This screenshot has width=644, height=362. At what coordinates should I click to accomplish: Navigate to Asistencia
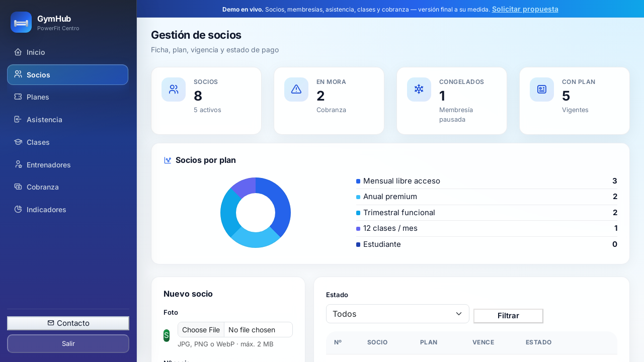(67, 119)
